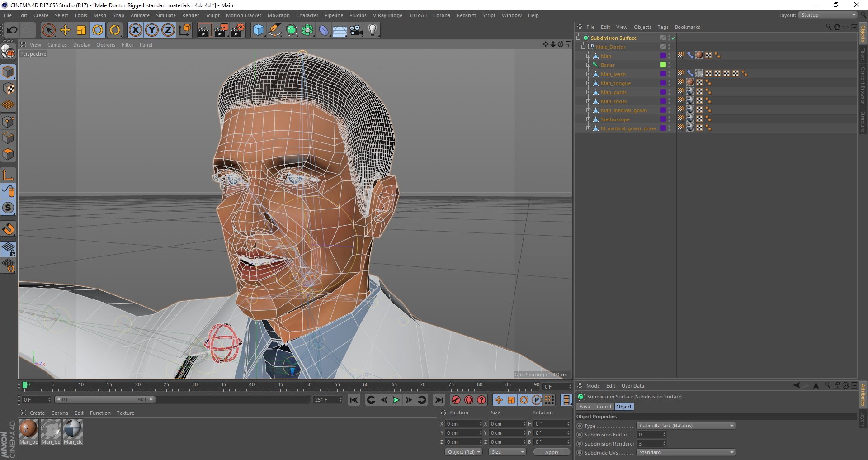The width and height of the screenshot is (868, 460).
Task: Open the viewport Cameras menu
Action: click(x=57, y=45)
